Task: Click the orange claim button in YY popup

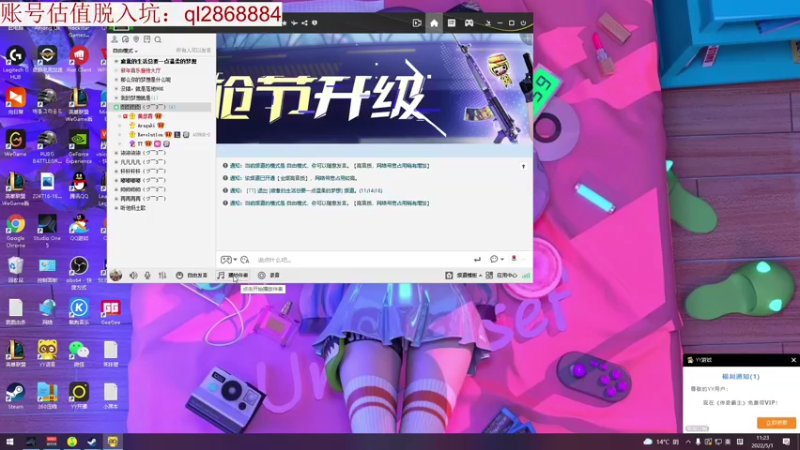Action: 776,422
